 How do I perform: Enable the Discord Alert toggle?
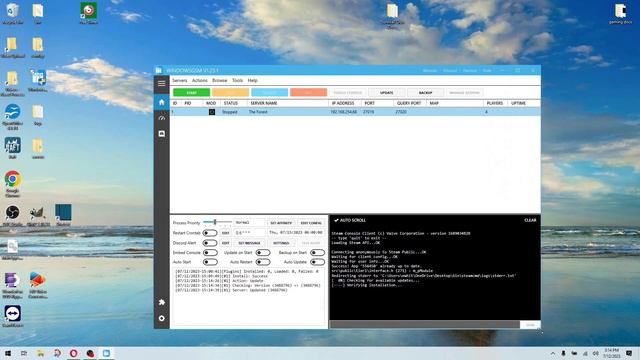210,243
